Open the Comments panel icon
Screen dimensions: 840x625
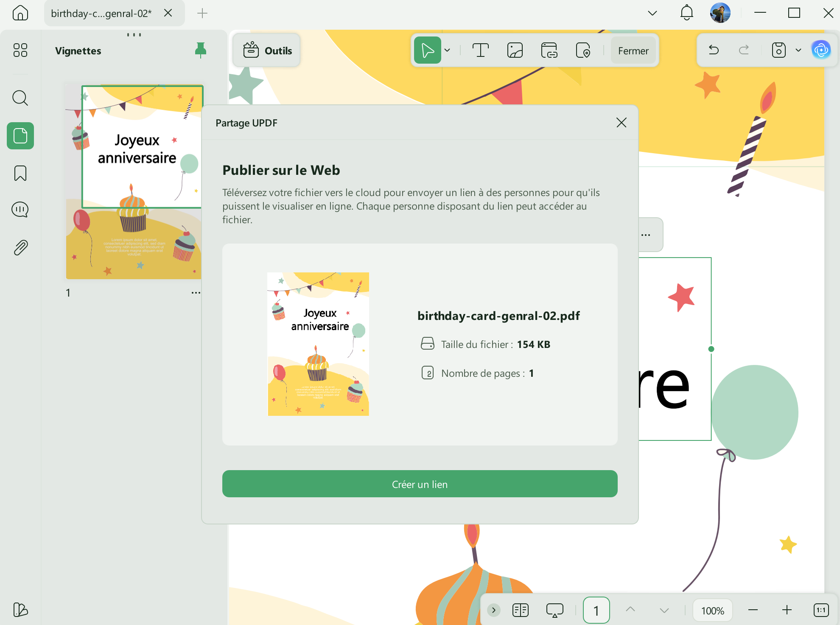click(x=20, y=210)
